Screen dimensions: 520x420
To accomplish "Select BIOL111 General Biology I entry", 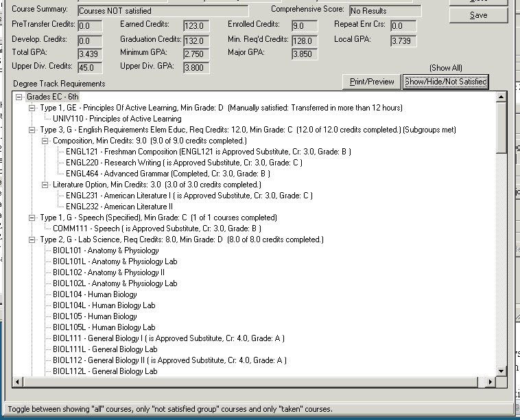I will click(168, 338).
